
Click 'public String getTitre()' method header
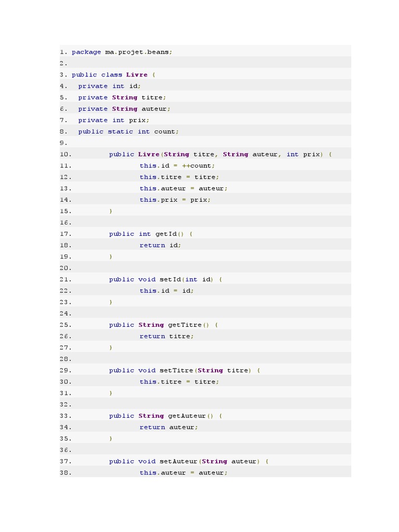(x=164, y=325)
